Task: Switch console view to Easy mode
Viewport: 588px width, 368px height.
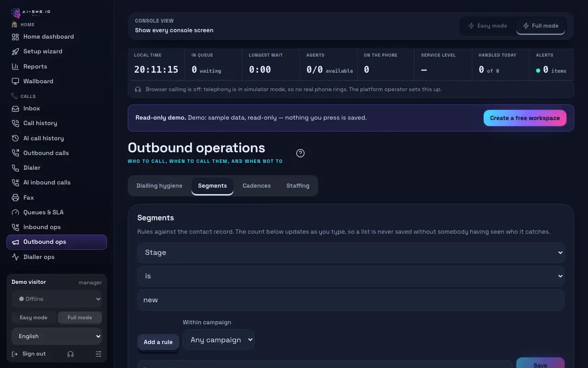Action: pyautogui.click(x=487, y=26)
